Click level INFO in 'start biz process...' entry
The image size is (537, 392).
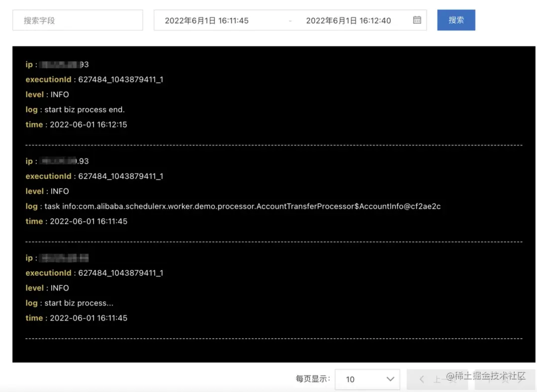(60, 288)
